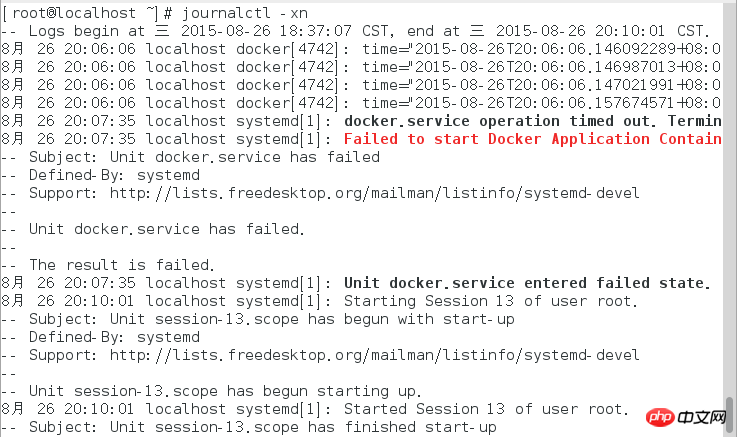The width and height of the screenshot is (737, 437).
Task: Click the vertical scrollbar thumb
Action: 729,416
